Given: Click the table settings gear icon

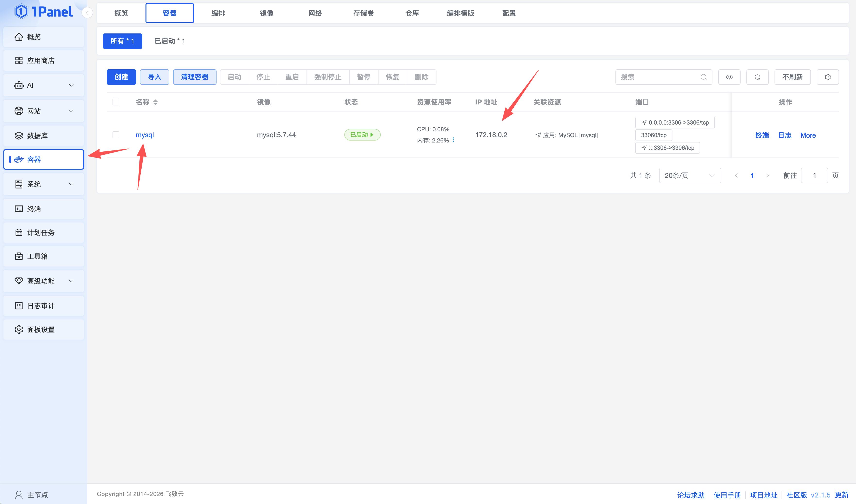Looking at the screenshot, I should (827, 77).
